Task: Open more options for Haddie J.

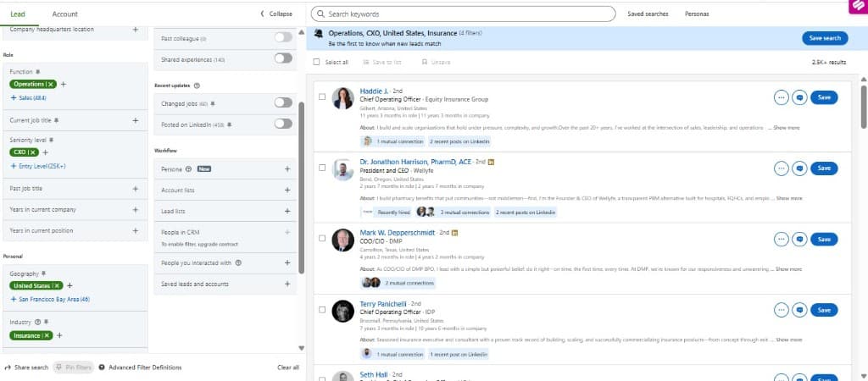Action: [x=781, y=97]
